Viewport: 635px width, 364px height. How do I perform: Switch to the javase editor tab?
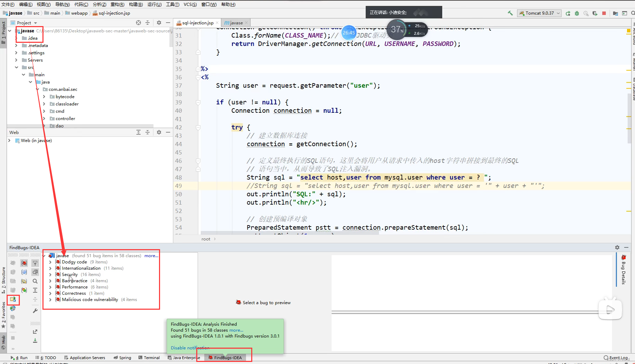pyautogui.click(x=236, y=23)
